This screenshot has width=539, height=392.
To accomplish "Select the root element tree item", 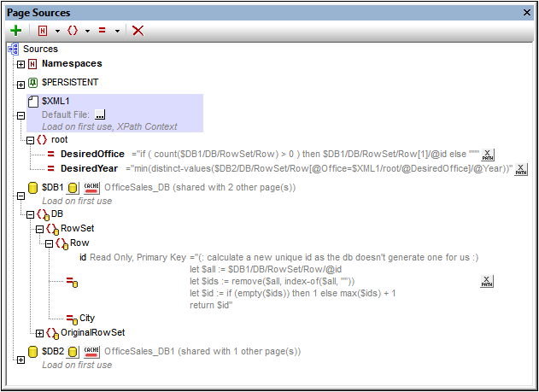I will (60, 139).
